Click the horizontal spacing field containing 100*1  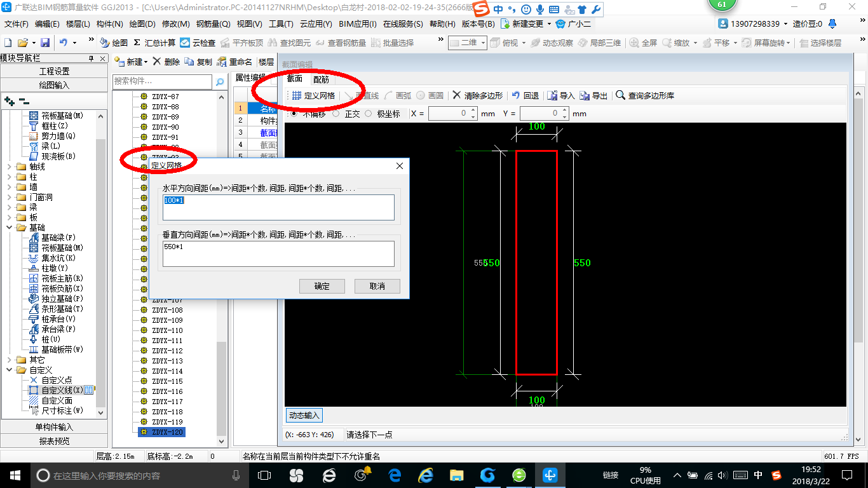278,208
